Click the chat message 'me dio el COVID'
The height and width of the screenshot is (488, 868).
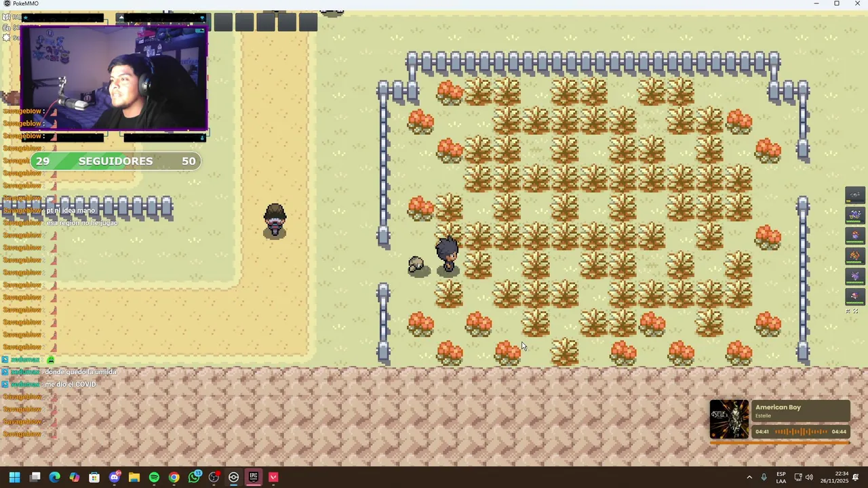pos(71,384)
